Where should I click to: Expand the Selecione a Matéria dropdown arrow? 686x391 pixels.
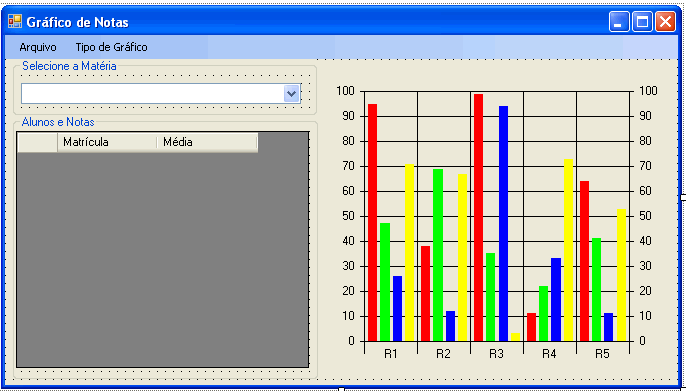point(292,94)
